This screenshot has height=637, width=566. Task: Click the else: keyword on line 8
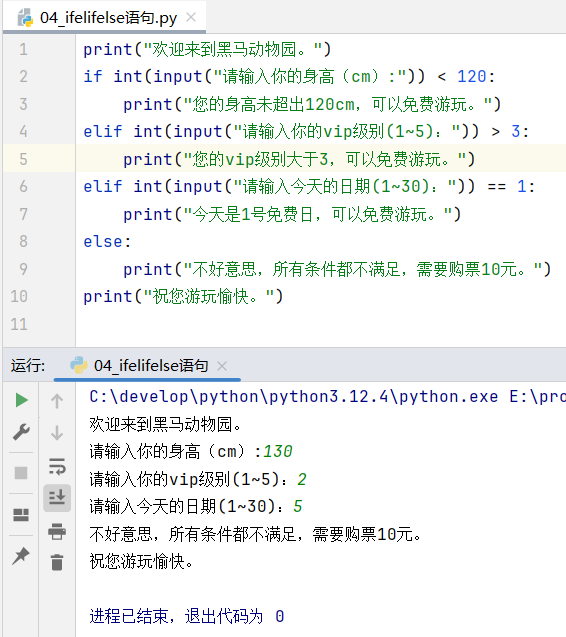pyautogui.click(x=107, y=241)
